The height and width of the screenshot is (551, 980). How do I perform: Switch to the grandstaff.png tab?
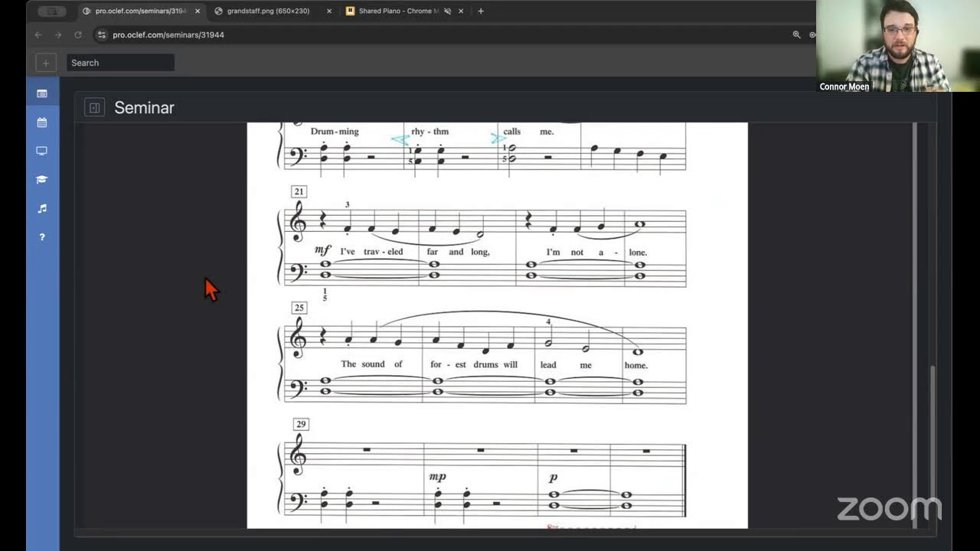click(x=272, y=11)
